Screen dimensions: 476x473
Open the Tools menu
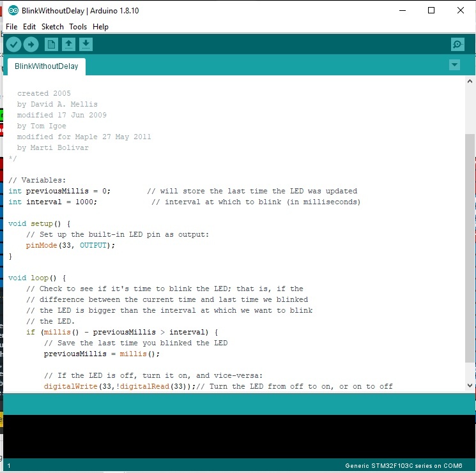pos(78,27)
